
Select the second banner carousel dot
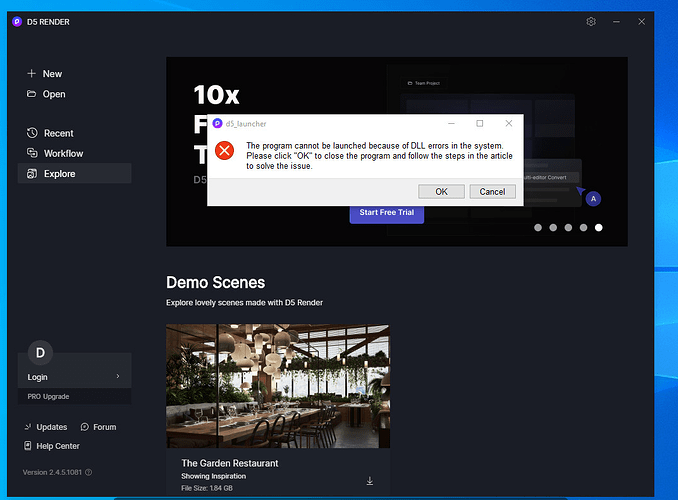tap(553, 228)
